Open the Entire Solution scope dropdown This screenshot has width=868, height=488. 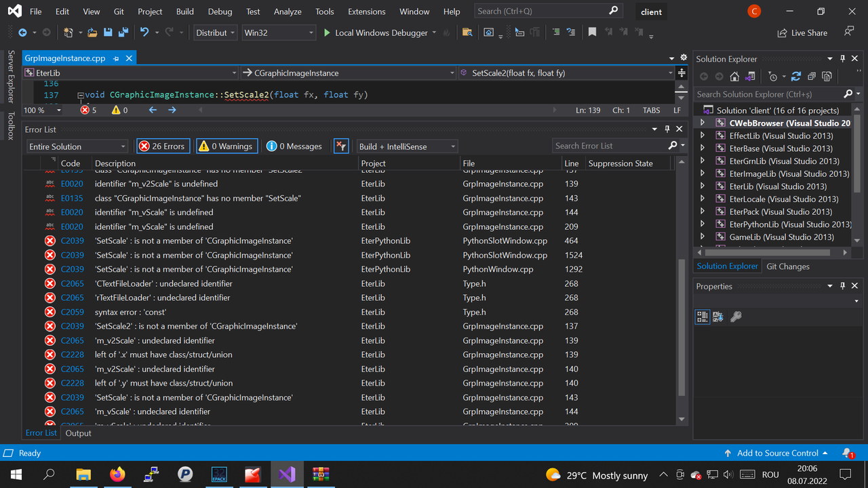pos(77,146)
